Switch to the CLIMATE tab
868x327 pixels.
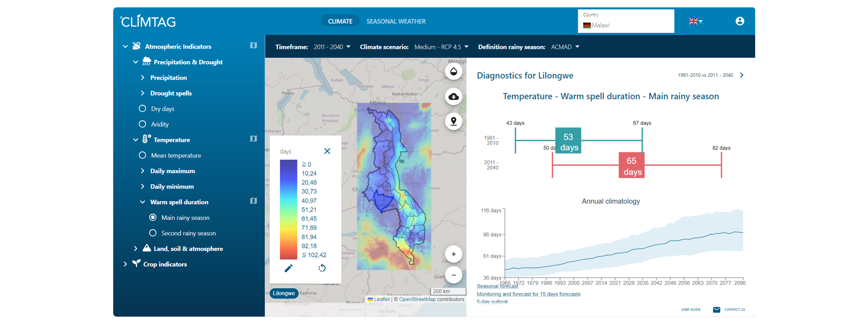pos(340,21)
